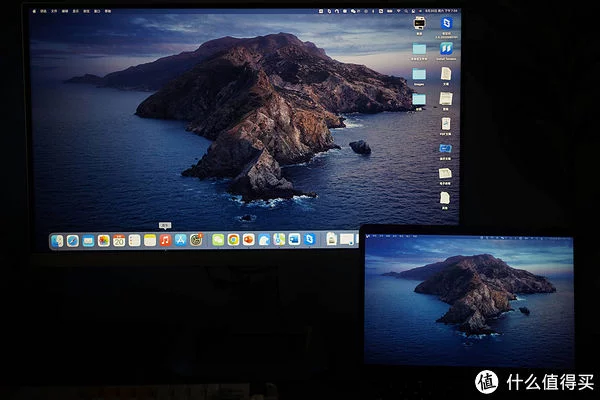The width and height of the screenshot is (600, 400).
Task: Launch Reminders from the Dock
Action: point(134,241)
